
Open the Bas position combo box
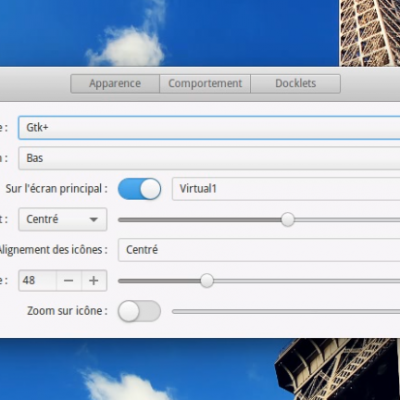pos(209,158)
